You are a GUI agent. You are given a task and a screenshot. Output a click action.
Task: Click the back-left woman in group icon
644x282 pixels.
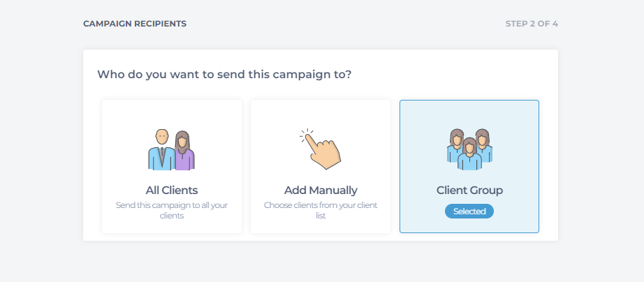point(455,145)
